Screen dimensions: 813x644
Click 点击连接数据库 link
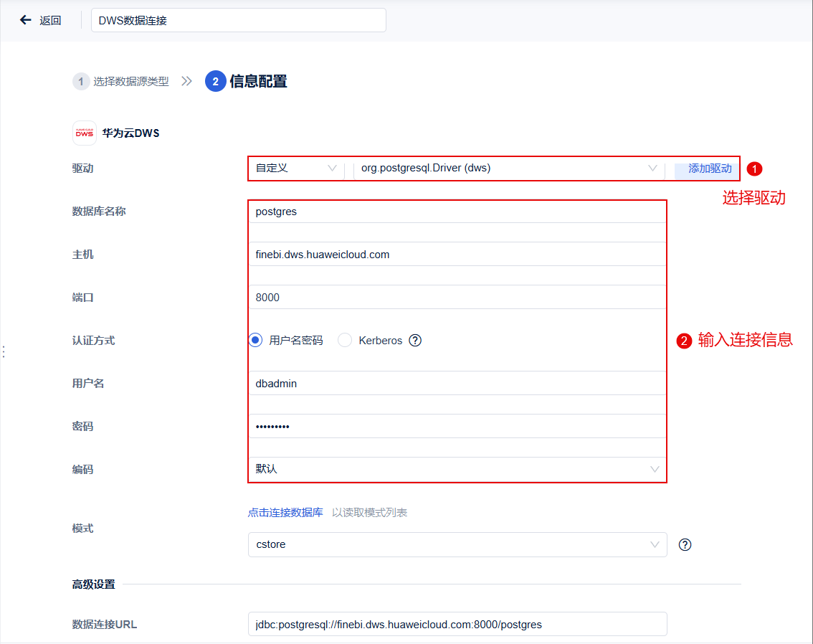coord(285,513)
